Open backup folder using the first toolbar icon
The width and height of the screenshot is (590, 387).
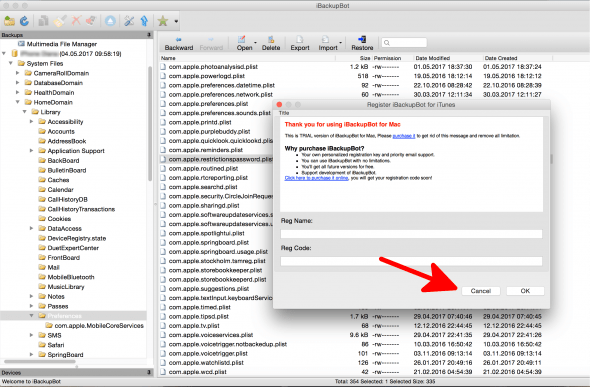coord(9,21)
